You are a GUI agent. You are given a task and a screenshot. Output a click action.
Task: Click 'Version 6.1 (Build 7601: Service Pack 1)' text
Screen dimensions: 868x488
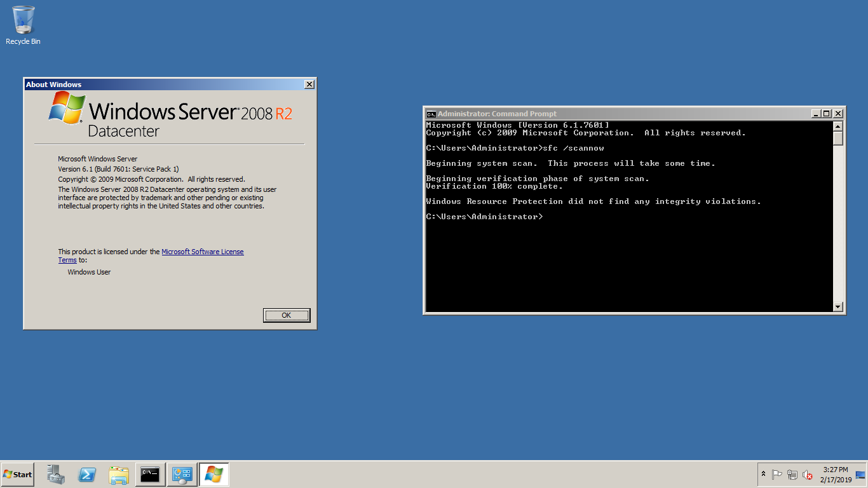click(118, 169)
